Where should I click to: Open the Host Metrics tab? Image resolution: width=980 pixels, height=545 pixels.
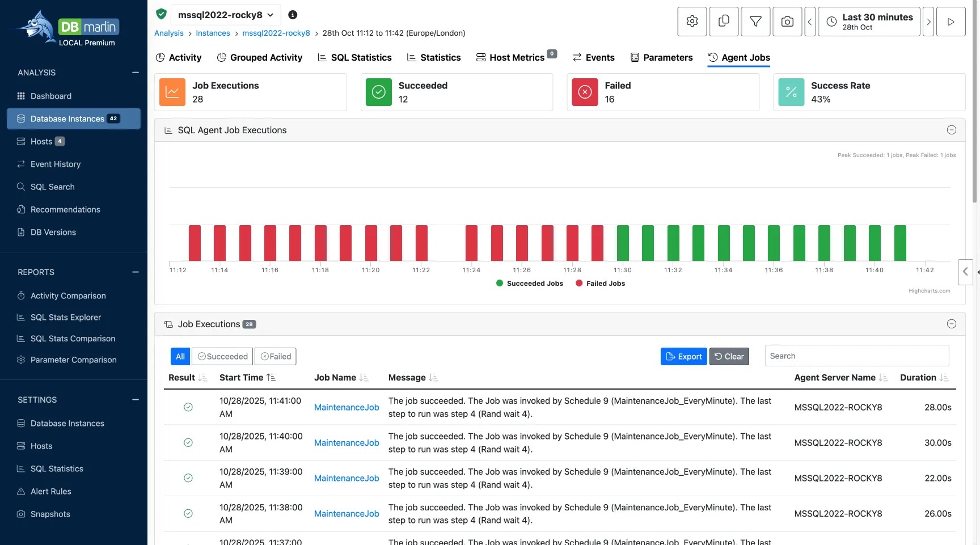click(516, 57)
